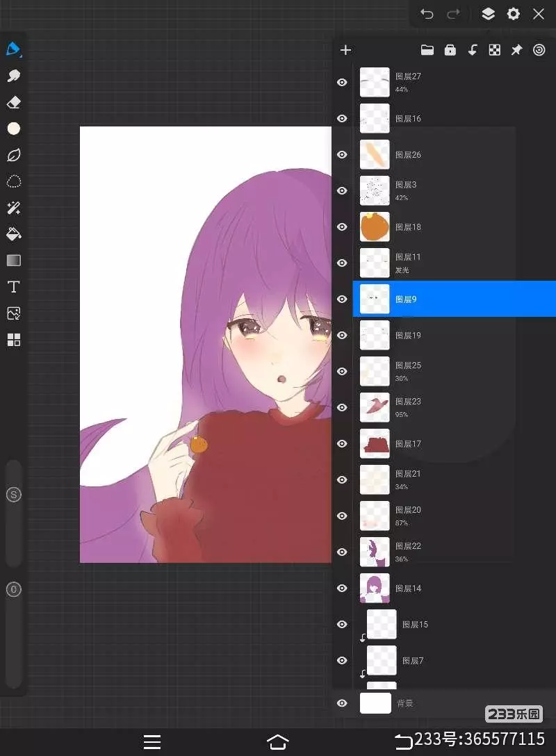Image resolution: width=556 pixels, height=756 pixels.
Task: Click the 背景 white color thumbnail
Action: tap(376, 703)
